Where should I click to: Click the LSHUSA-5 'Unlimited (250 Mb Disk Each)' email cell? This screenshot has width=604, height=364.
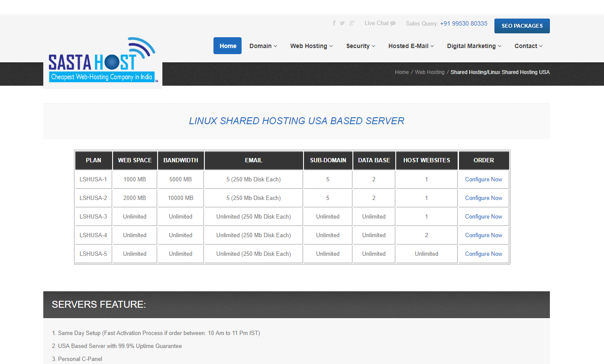click(254, 254)
